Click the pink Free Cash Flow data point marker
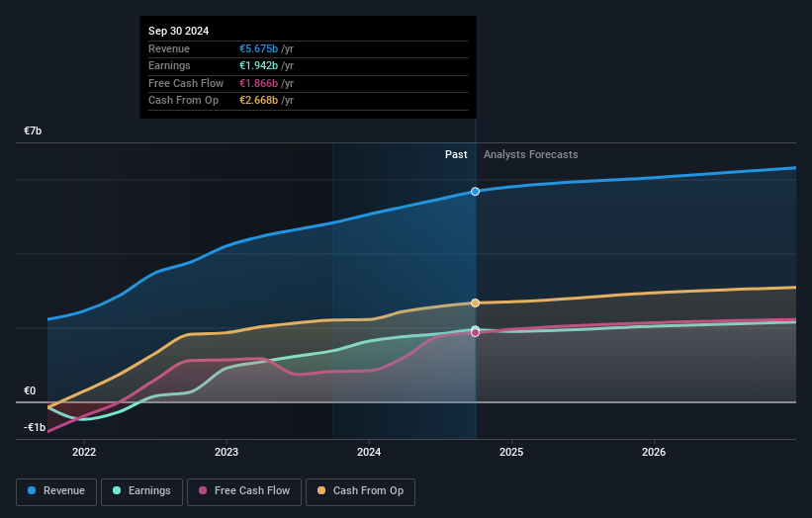Screen dimensions: 812x518 tap(476, 333)
